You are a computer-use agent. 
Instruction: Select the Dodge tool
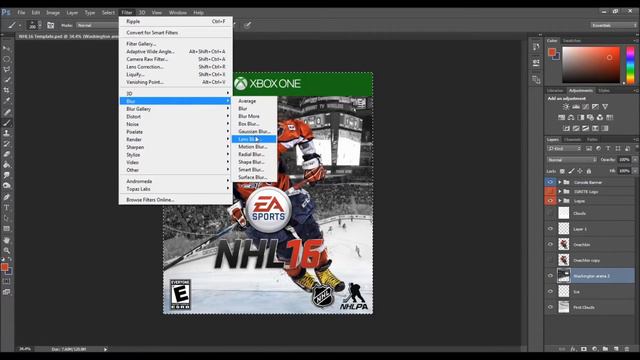(7, 186)
